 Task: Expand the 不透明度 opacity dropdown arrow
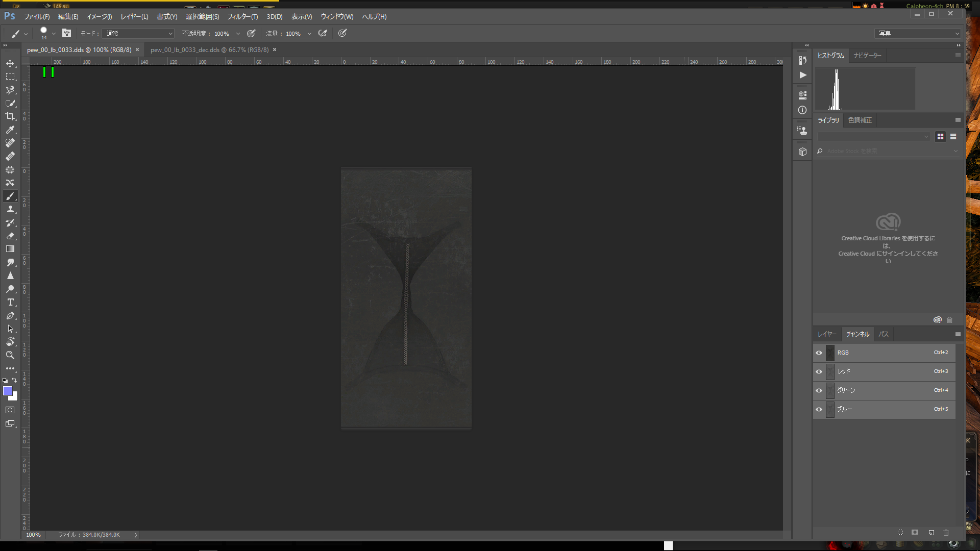pos(238,34)
